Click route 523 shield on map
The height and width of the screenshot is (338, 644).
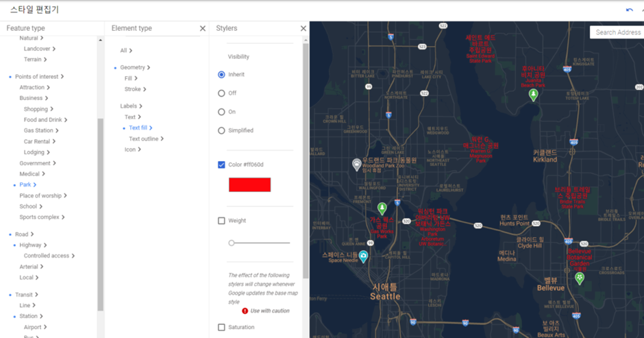(422, 47)
